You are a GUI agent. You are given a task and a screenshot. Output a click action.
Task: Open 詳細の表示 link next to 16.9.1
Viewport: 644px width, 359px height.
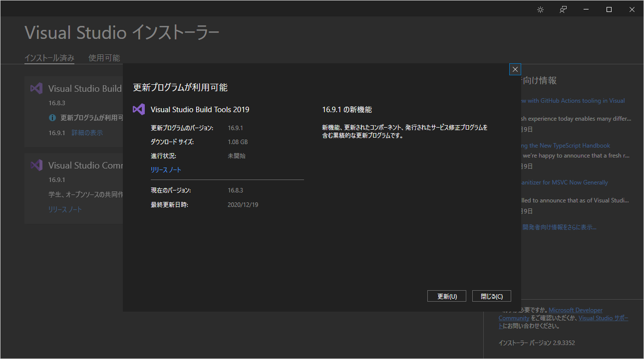pos(87,133)
